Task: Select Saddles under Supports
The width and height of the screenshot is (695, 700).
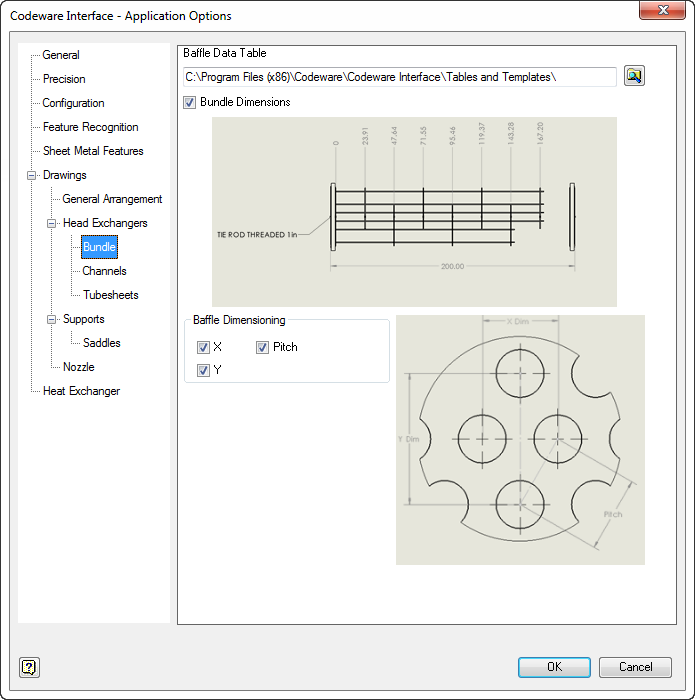Action: [x=101, y=343]
